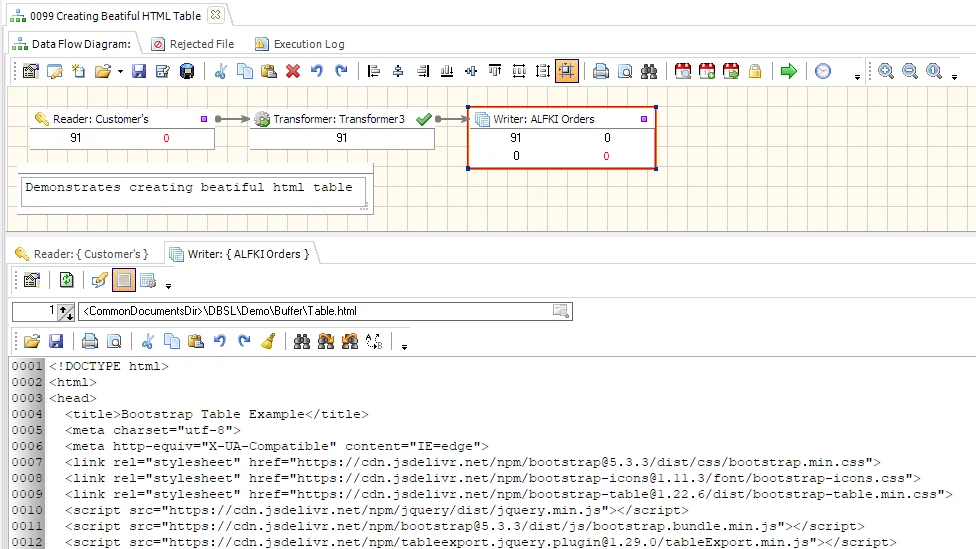Make objects same height
The width and height of the screenshot is (976, 549).
(543, 71)
